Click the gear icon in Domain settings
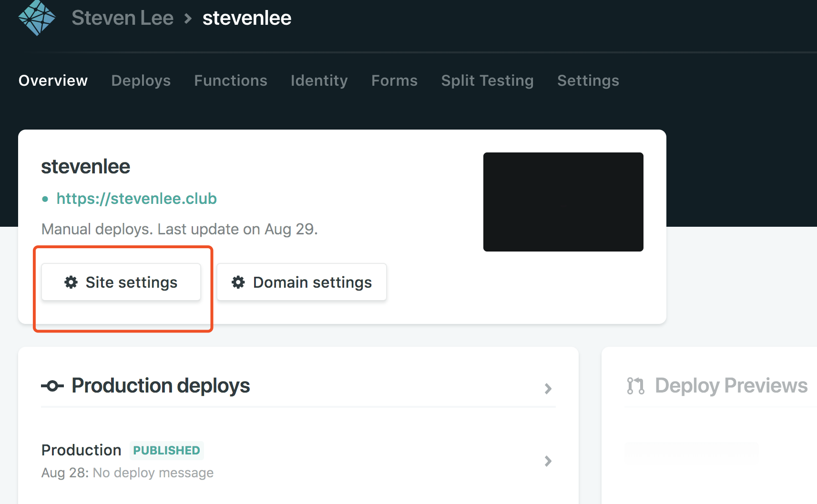817x504 pixels. point(238,282)
